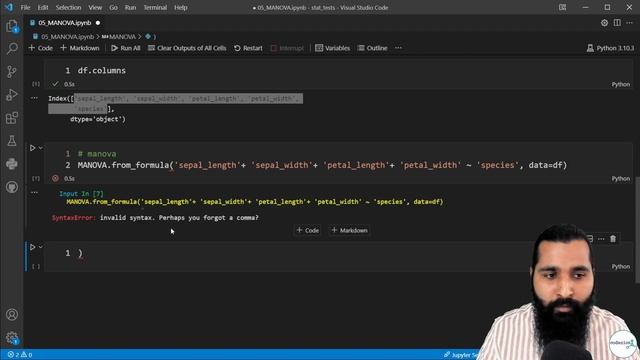Add a Markdown cell from the notebook toolbar
The width and height of the screenshot is (640, 360).
[x=80, y=48]
